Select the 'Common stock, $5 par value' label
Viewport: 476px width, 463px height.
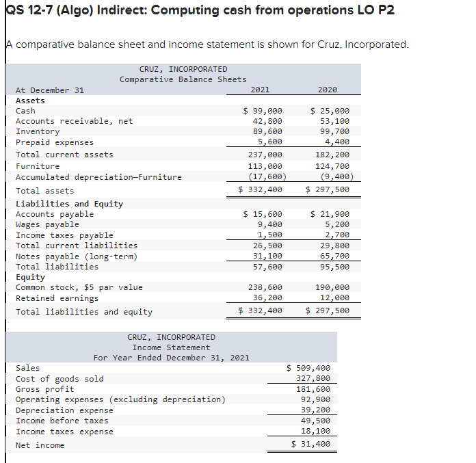[79, 287]
